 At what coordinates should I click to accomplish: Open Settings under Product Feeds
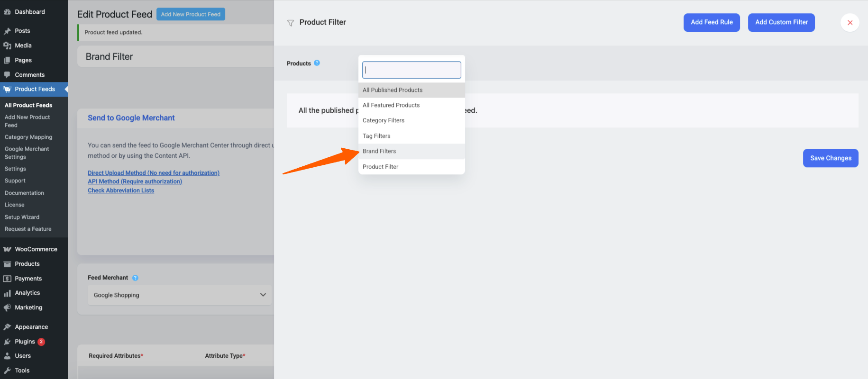pos(15,169)
